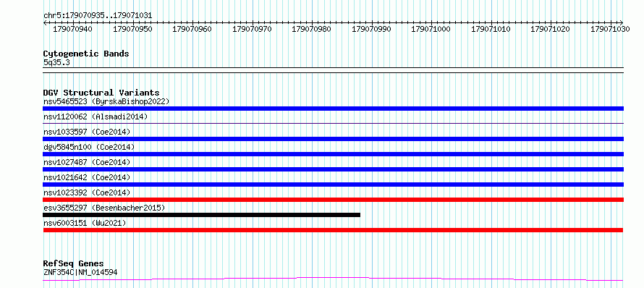Click ruler position 179071020
The width and height of the screenshot is (644, 288).
pyautogui.click(x=551, y=29)
